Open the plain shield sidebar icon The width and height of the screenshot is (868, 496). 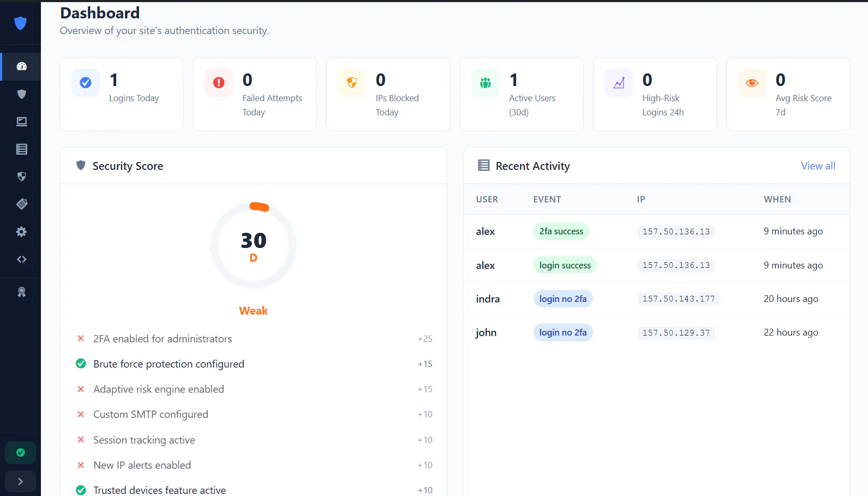click(x=22, y=94)
